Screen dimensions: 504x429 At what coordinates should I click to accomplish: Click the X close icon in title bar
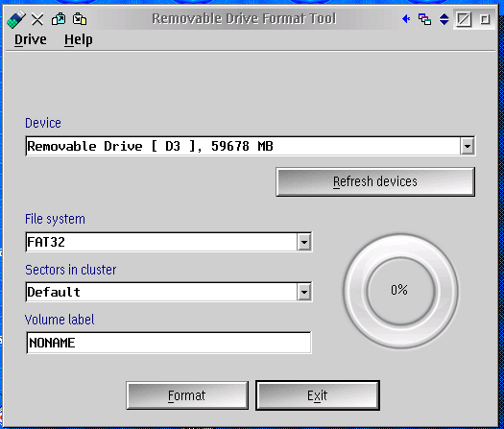(37, 19)
